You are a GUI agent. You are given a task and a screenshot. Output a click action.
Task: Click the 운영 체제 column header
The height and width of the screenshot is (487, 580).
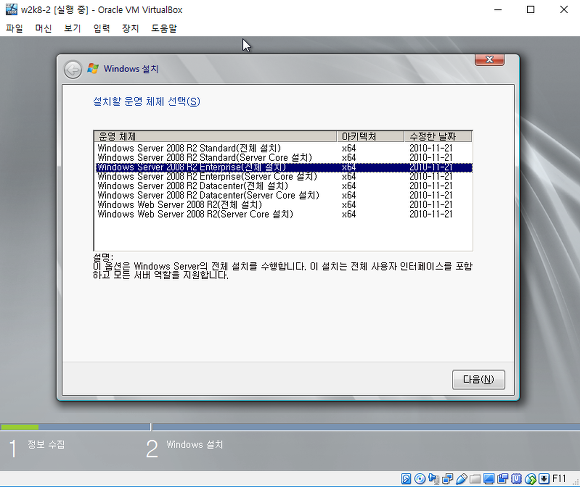tap(216, 136)
